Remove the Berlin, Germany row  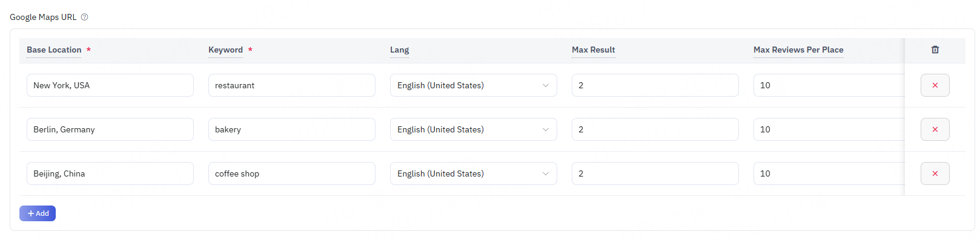pos(935,129)
